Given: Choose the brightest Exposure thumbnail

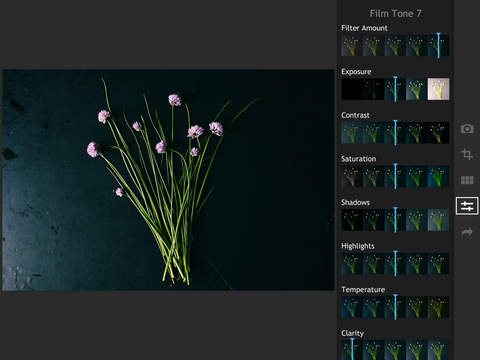Looking at the screenshot, I should (438, 89).
